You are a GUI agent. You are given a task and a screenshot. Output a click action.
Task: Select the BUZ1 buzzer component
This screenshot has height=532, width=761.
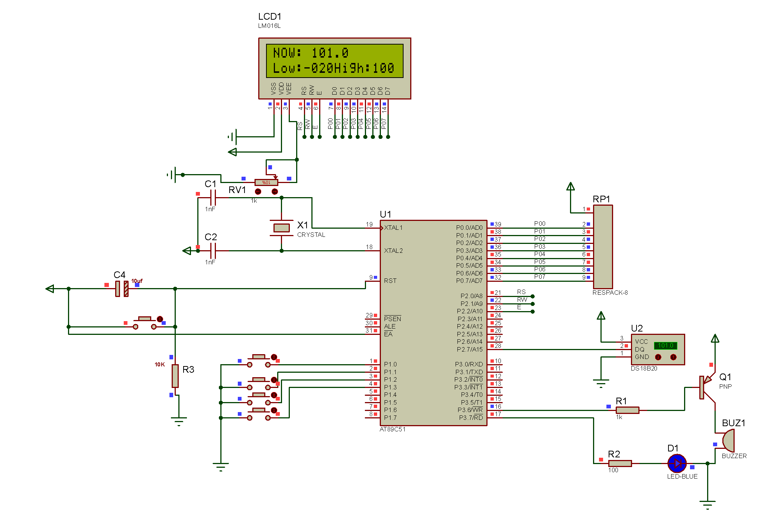click(728, 441)
